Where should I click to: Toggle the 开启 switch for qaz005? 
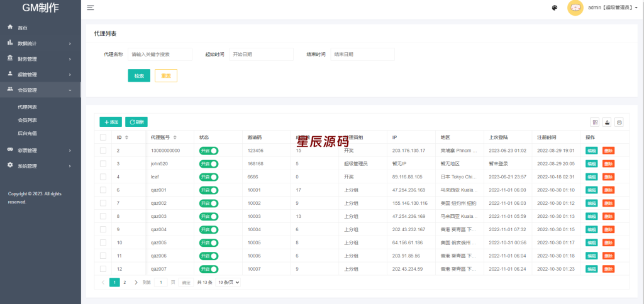(x=209, y=242)
